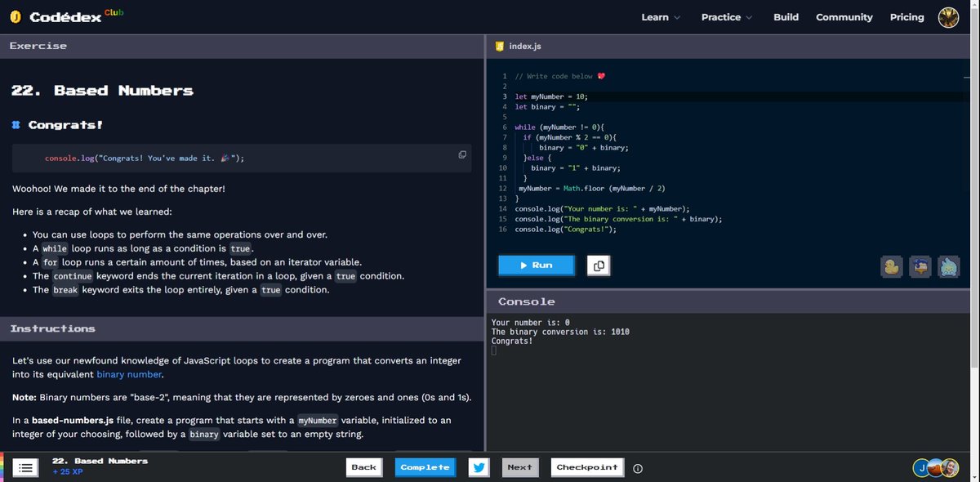Click the blue ghost creature icon
980x482 pixels.
tap(947, 266)
